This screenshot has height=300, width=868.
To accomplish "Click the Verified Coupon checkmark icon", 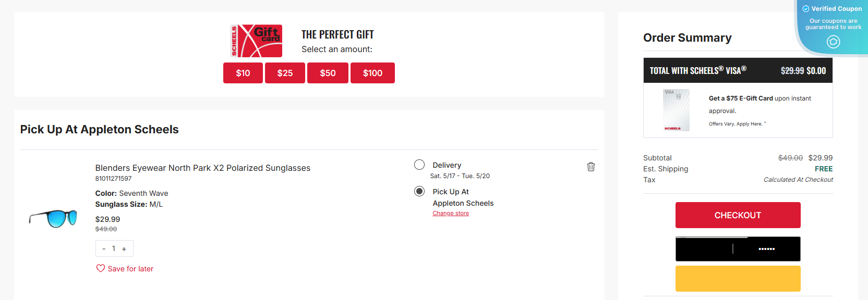I will coord(806,9).
